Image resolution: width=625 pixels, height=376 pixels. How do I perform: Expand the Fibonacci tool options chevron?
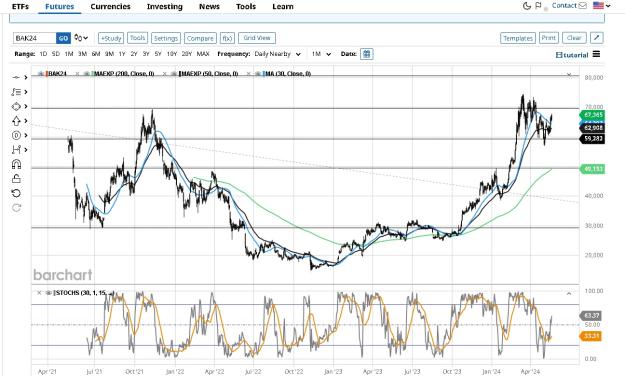coord(26,92)
